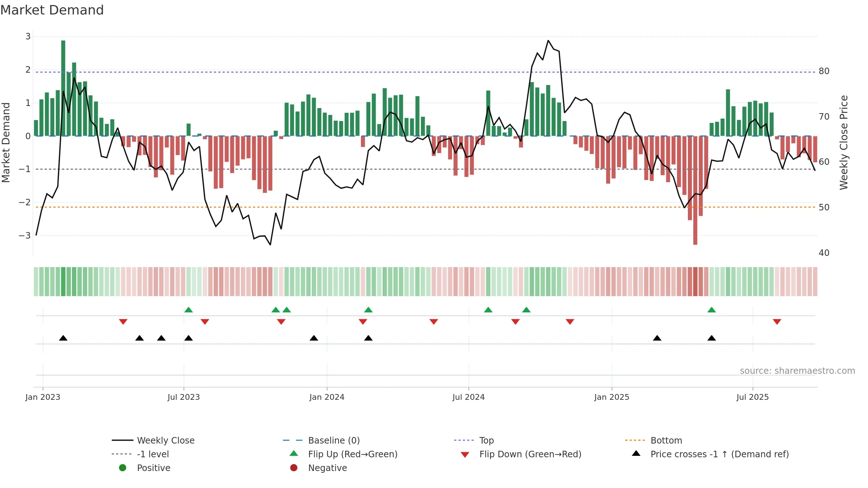Viewport: 868px width, 488px height.
Task: Select the latest red flip-down marker after Jul 2025
Action: click(x=777, y=322)
